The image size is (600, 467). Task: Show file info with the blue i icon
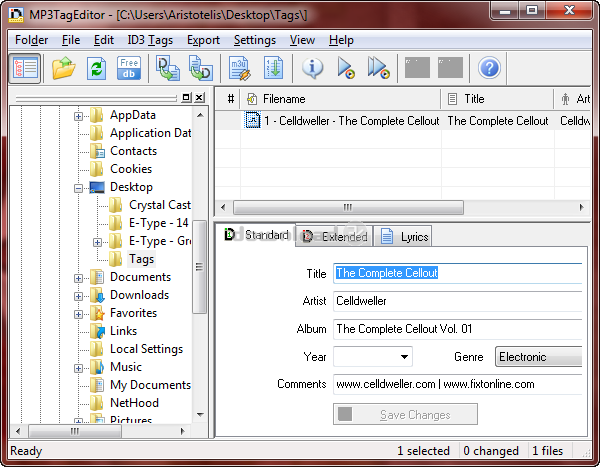pos(313,69)
